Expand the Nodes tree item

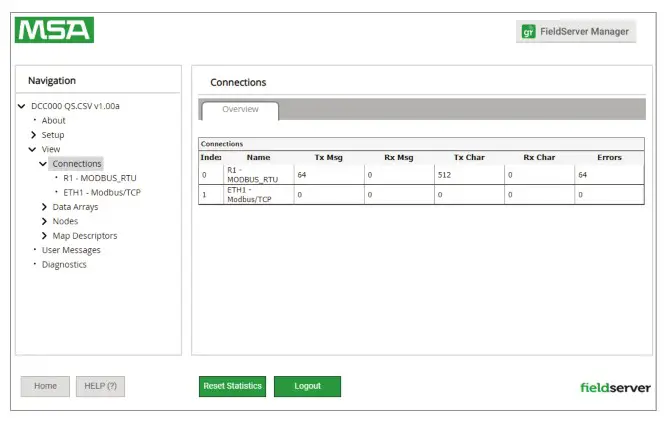[x=44, y=221]
